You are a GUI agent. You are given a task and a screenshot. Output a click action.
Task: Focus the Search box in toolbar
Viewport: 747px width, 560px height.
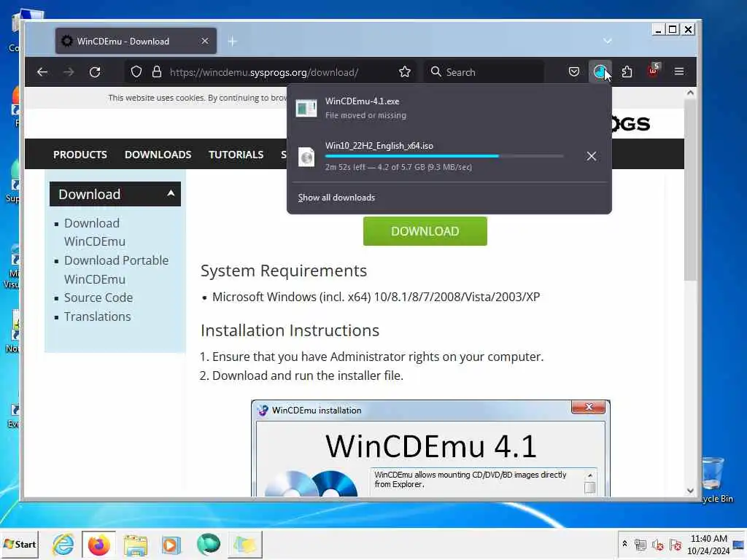(484, 72)
